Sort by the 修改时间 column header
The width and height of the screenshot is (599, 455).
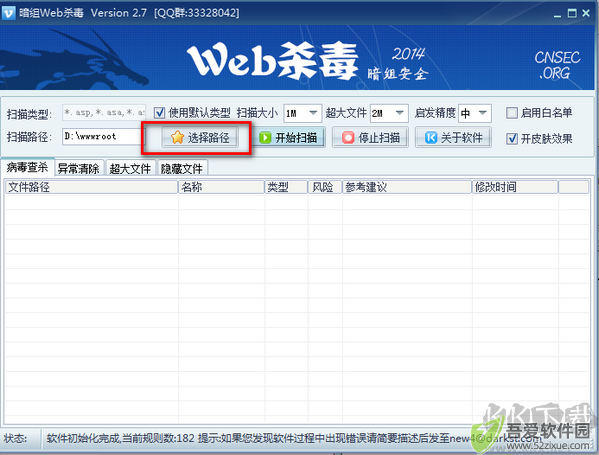515,187
